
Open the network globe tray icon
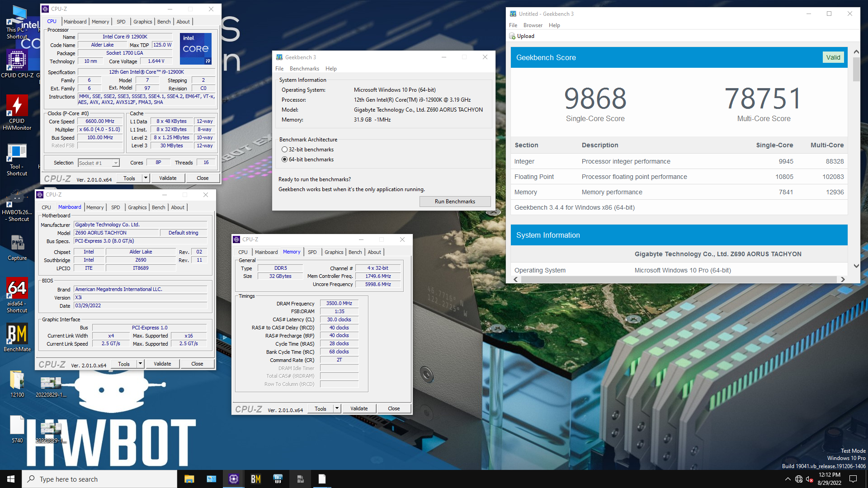pyautogui.click(x=799, y=479)
